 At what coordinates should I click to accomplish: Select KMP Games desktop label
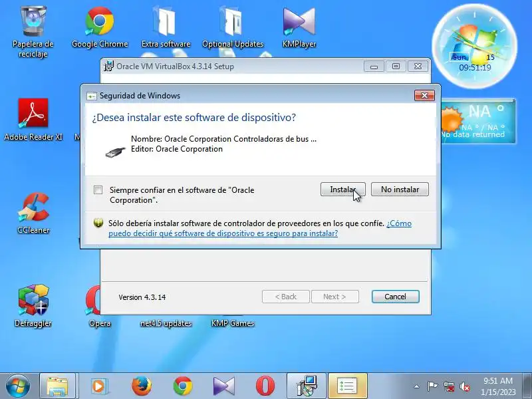(x=232, y=323)
